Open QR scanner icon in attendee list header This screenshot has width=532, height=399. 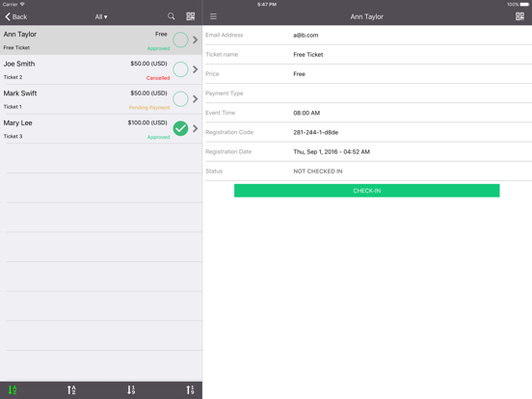pyautogui.click(x=191, y=16)
